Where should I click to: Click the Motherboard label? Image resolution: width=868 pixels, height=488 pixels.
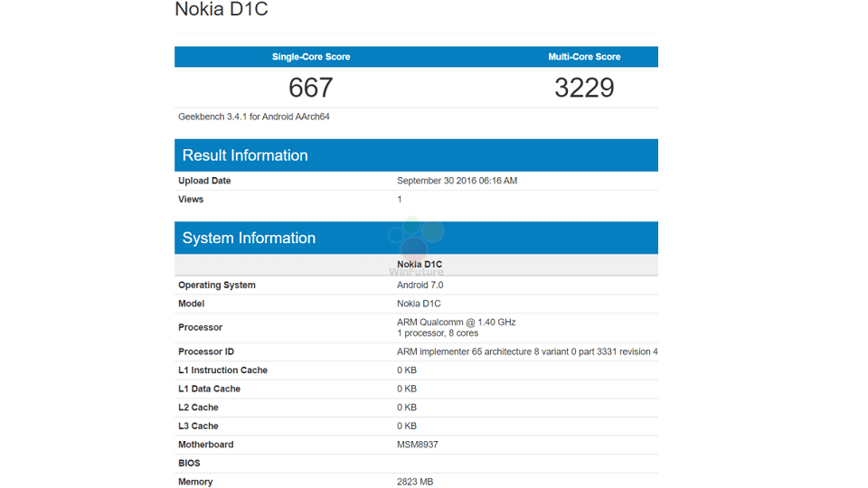tap(206, 445)
